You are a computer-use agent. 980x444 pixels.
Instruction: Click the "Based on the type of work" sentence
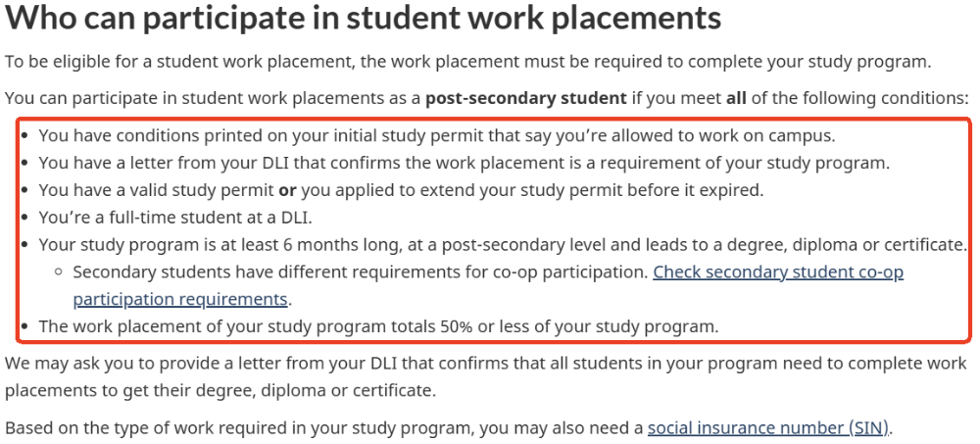(323, 428)
